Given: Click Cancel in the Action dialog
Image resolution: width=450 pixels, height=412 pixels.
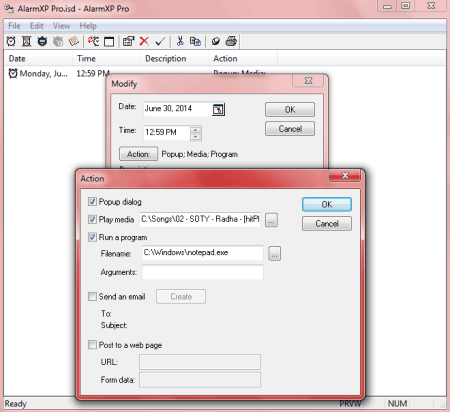Looking at the screenshot, I should pos(327,223).
